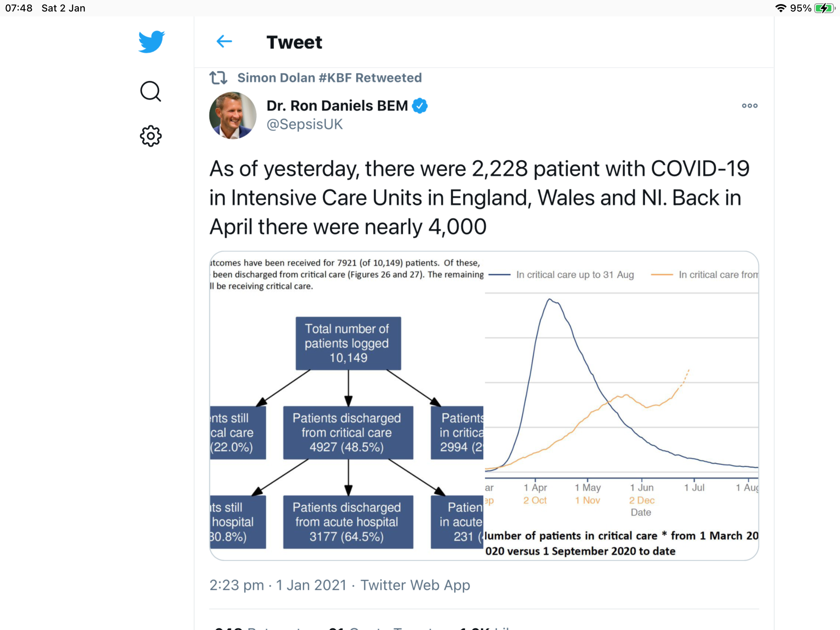Click the Twitter bird home logo
840x630 pixels.
(x=151, y=42)
